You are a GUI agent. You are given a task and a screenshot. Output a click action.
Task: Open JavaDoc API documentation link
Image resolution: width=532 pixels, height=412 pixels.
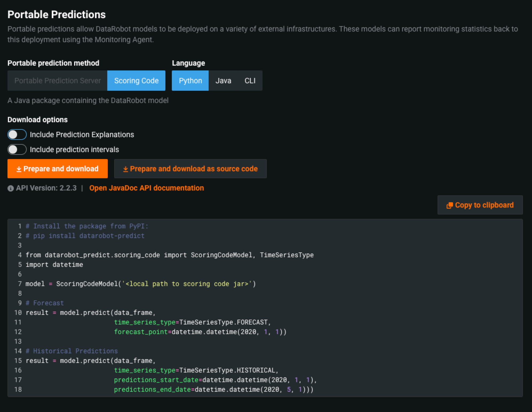coord(146,188)
